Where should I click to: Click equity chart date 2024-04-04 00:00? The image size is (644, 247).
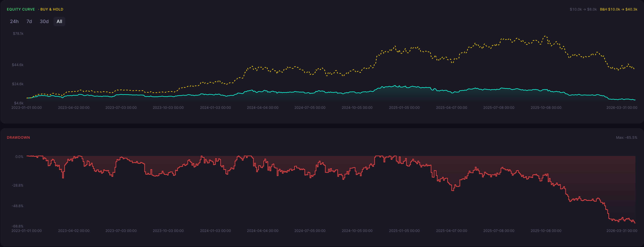pos(263,108)
